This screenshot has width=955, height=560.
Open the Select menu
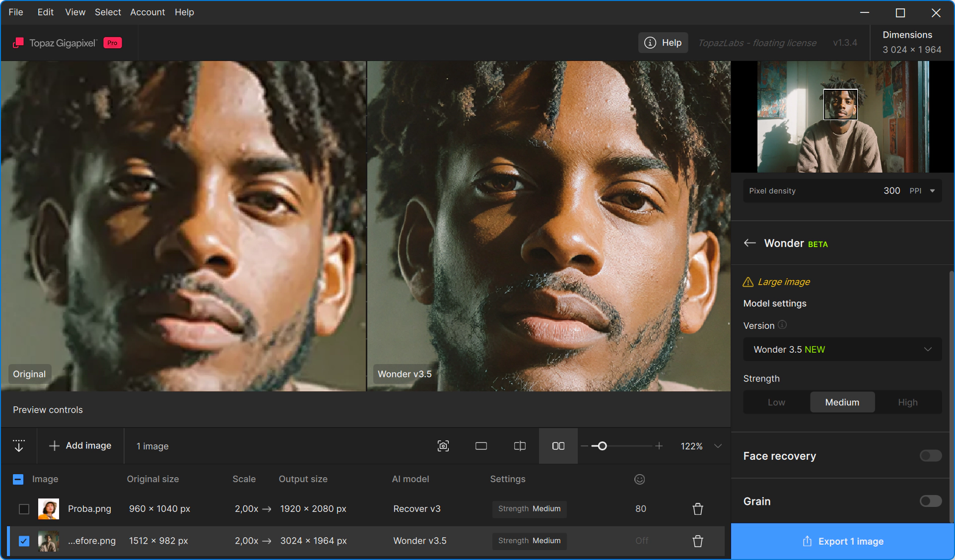tap(108, 12)
